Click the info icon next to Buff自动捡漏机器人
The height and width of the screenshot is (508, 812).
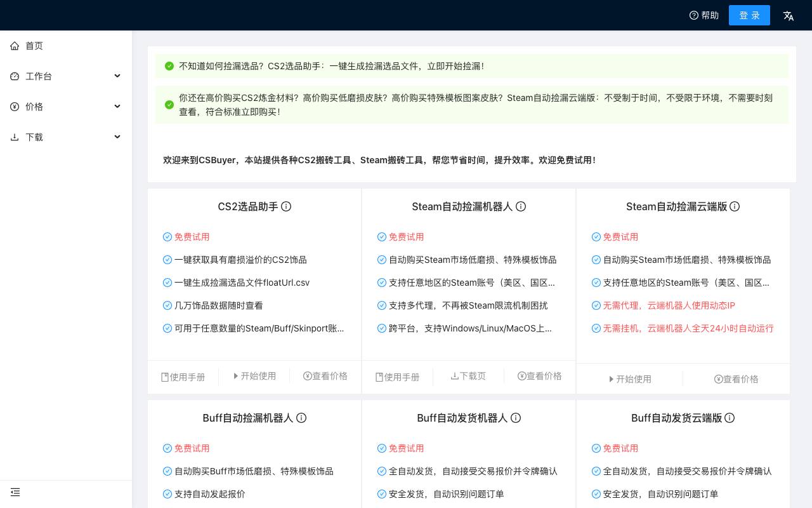tap(301, 418)
